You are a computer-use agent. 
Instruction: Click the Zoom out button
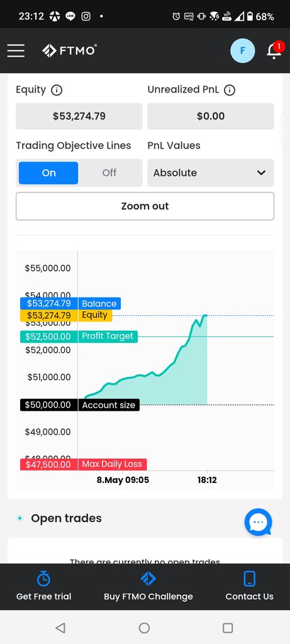(x=145, y=206)
